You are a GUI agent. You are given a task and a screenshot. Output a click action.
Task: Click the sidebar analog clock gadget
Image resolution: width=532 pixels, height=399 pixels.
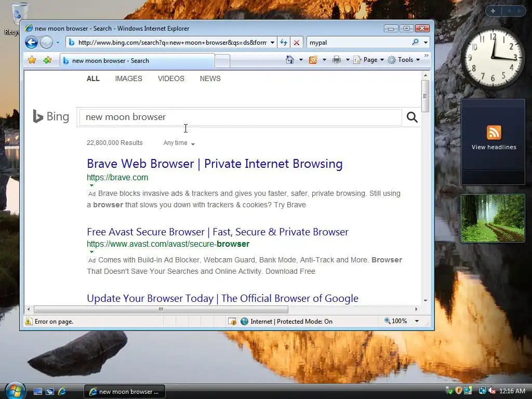tap(493, 58)
